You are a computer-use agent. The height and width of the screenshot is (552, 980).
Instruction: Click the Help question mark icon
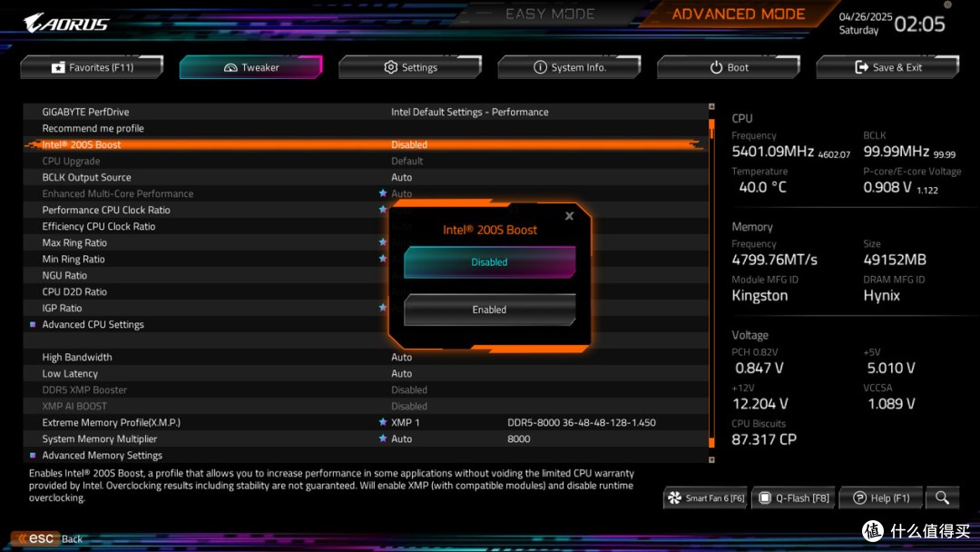[860, 498]
